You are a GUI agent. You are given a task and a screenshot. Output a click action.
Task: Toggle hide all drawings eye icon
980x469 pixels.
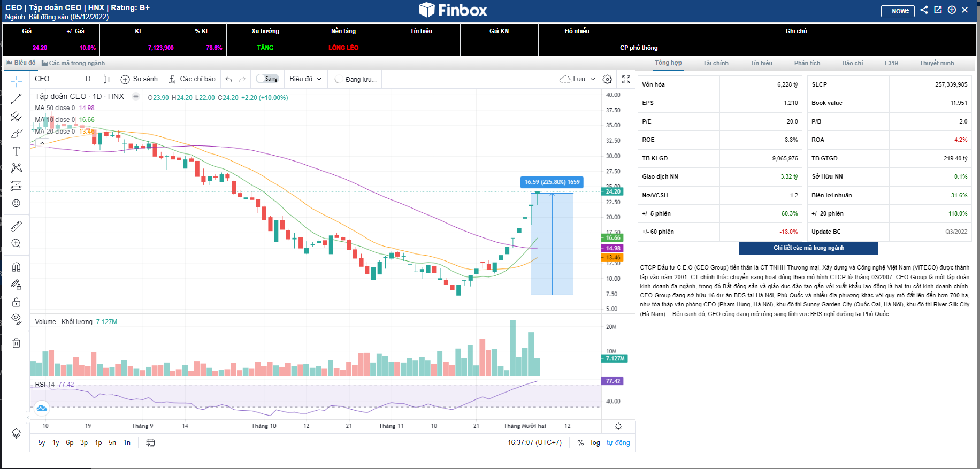[17, 319]
